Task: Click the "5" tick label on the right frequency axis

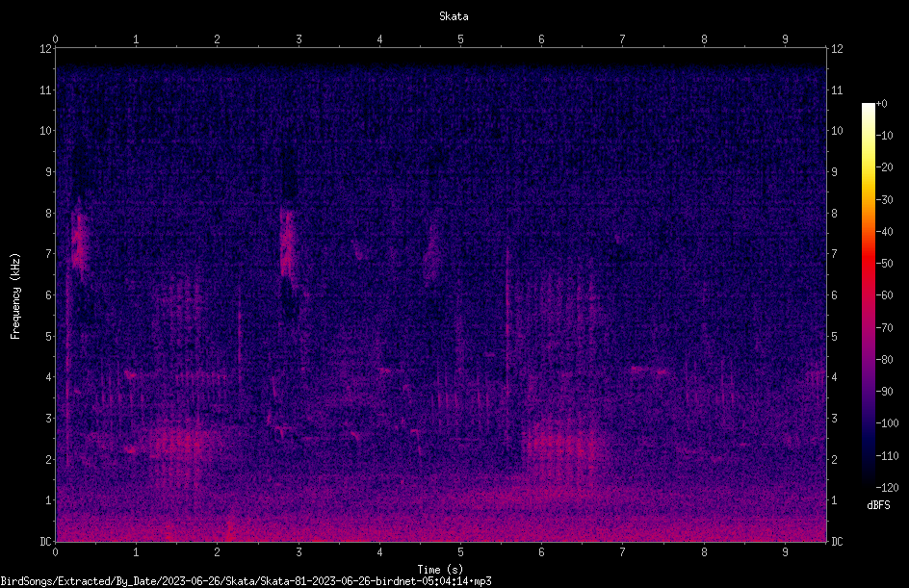Action: 834,337
